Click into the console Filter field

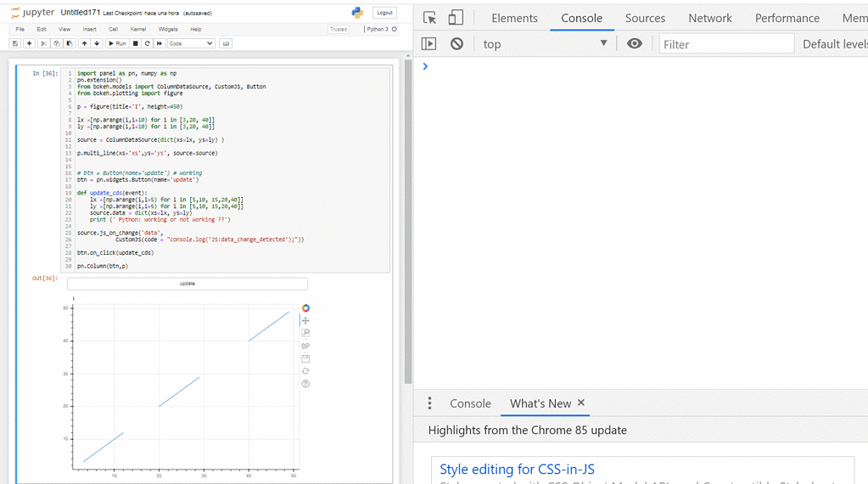click(726, 44)
